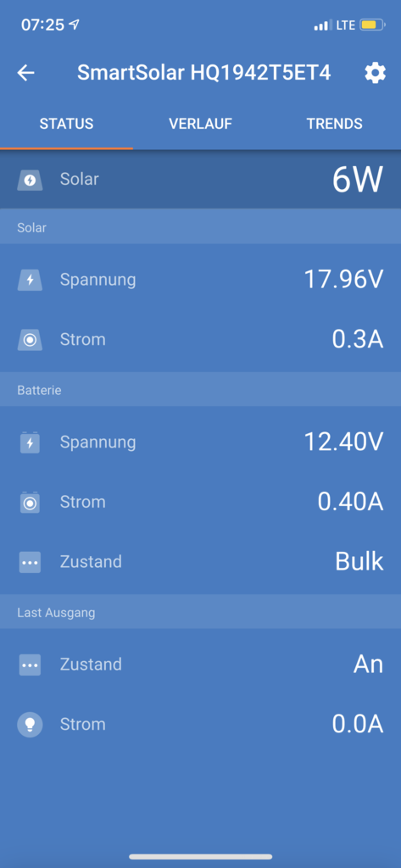Tap the battery Strom icon
Screen dimensions: 401x868
pyautogui.click(x=30, y=502)
